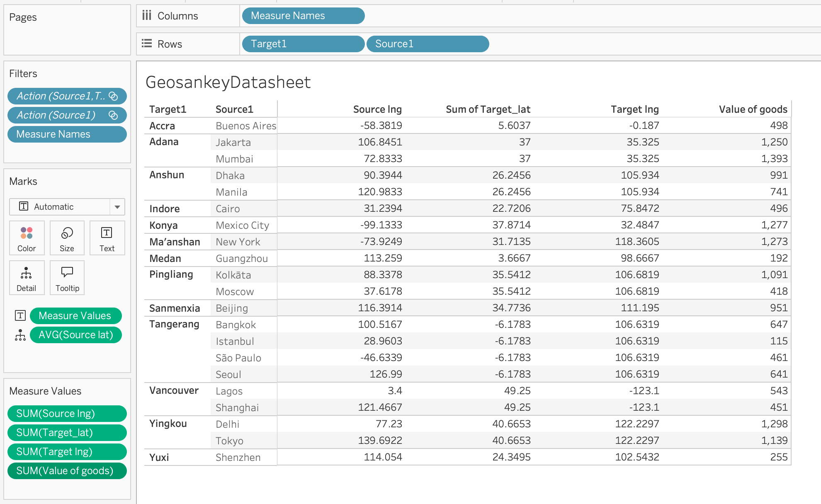This screenshot has height=504, width=821.
Task: Select the Tangerang row header
Action: pyautogui.click(x=174, y=324)
